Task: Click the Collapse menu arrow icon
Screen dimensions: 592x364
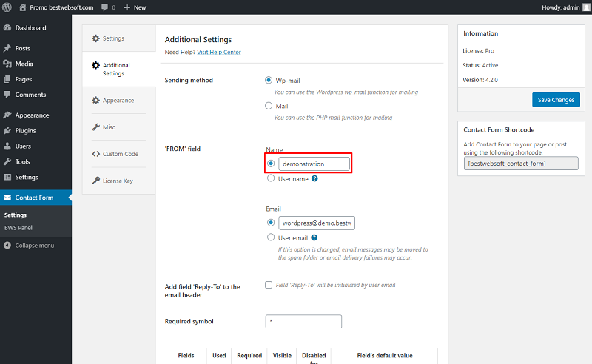Action: [x=7, y=246]
